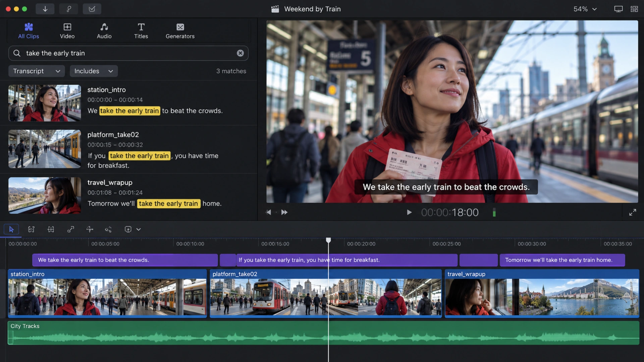
Task: Open the Video tab
Action: click(x=67, y=31)
